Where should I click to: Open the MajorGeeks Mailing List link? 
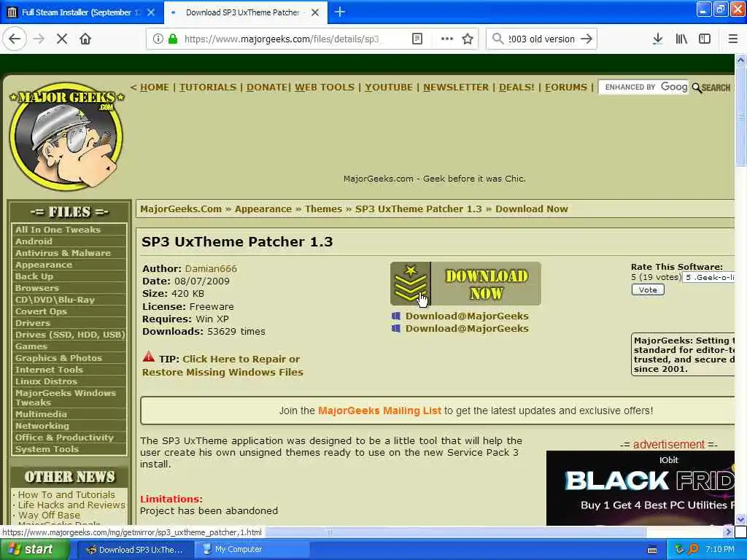click(379, 411)
